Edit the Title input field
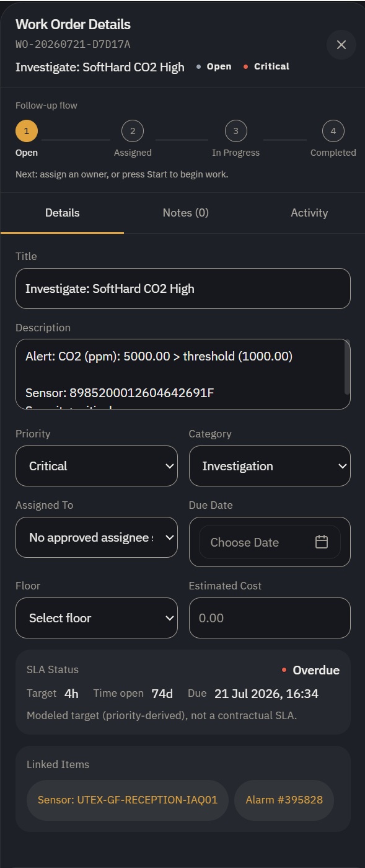 183,289
